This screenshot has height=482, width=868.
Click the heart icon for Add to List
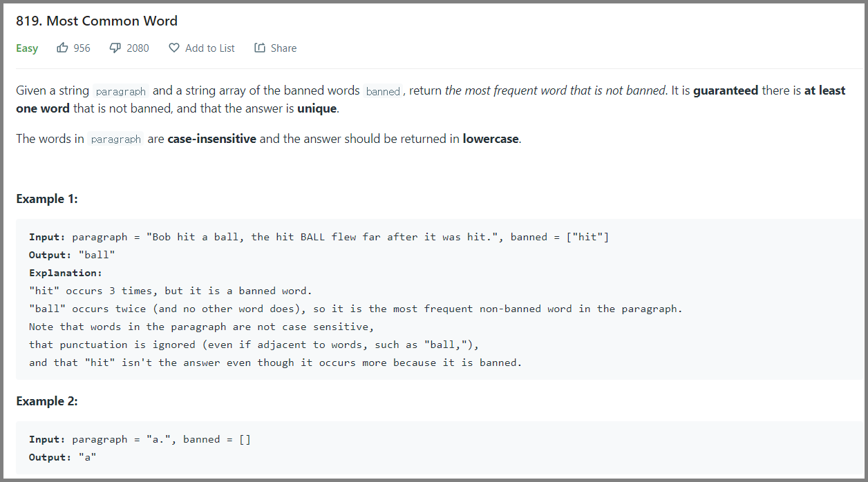174,48
